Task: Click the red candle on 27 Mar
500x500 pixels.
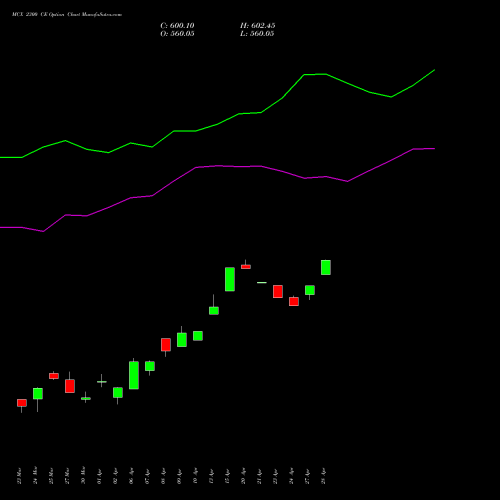Action: 70,386
